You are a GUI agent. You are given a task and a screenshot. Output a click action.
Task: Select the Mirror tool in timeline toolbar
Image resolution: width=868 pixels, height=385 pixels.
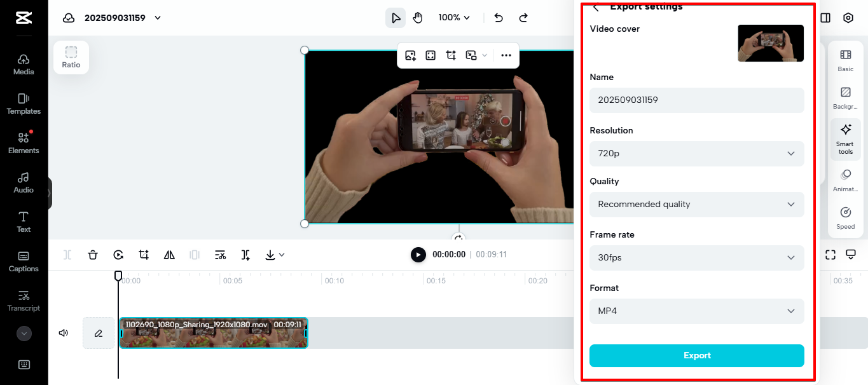tap(169, 254)
